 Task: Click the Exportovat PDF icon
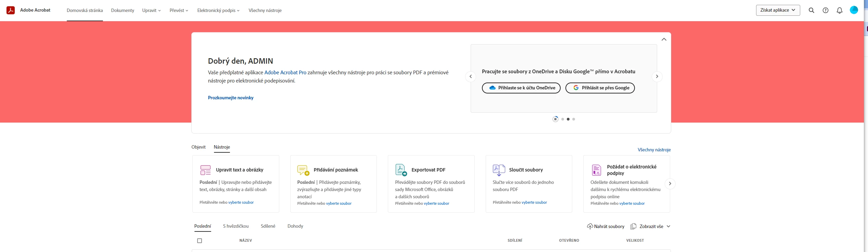coord(401,170)
